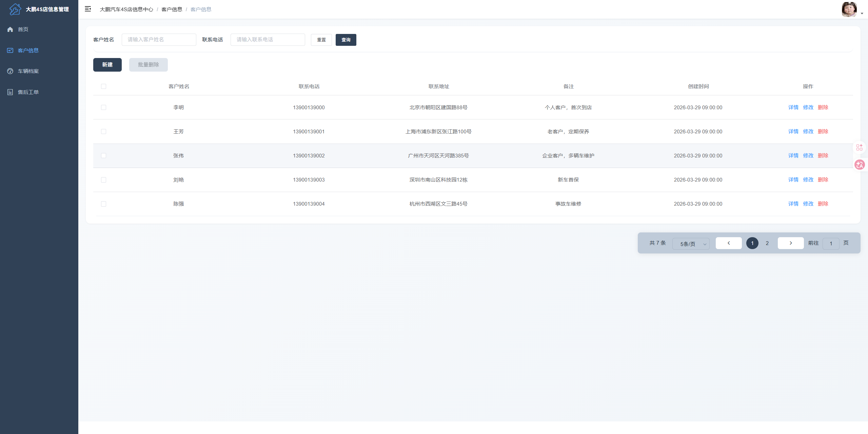This screenshot has height=434, width=868.
Task: Click 删除 for 王芳
Action: point(823,132)
